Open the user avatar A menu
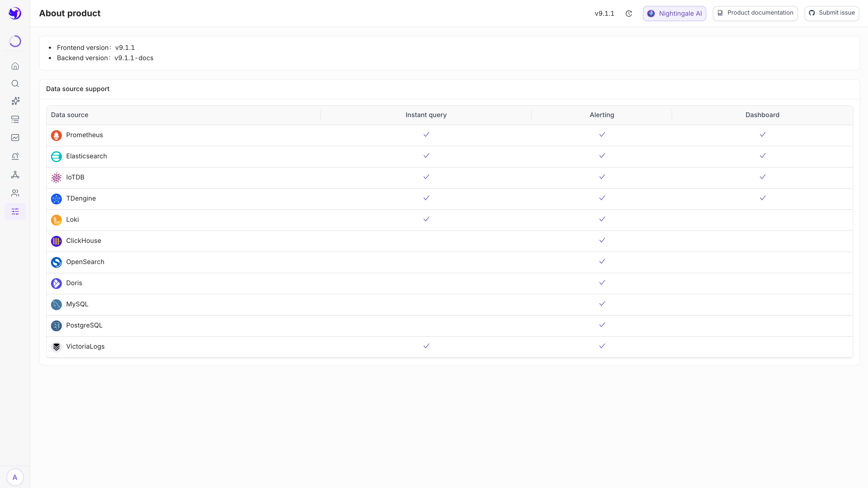Image resolution: width=868 pixels, height=488 pixels. pyautogui.click(x=15, y=477)
